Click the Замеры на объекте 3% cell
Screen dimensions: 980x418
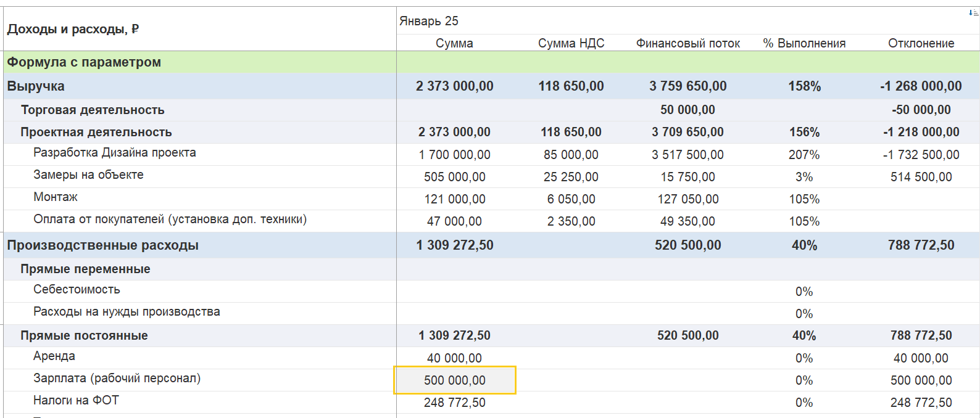pyautogui.click(x=804, y=177)
